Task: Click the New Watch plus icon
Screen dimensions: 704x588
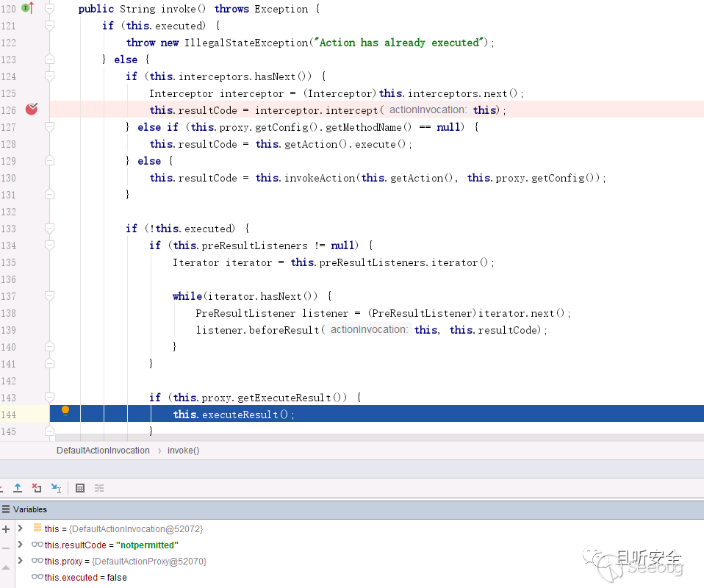Action: click(x=6, y=529)
